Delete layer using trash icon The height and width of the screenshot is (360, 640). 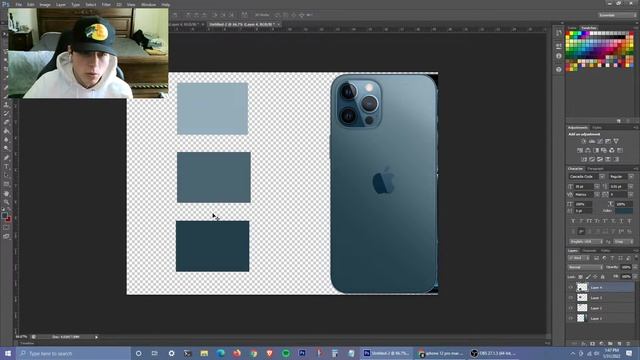click(628, 344)
